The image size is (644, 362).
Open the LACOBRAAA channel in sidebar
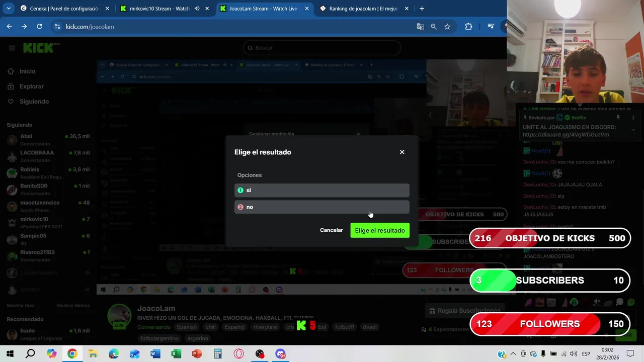[x=48, y=156]
